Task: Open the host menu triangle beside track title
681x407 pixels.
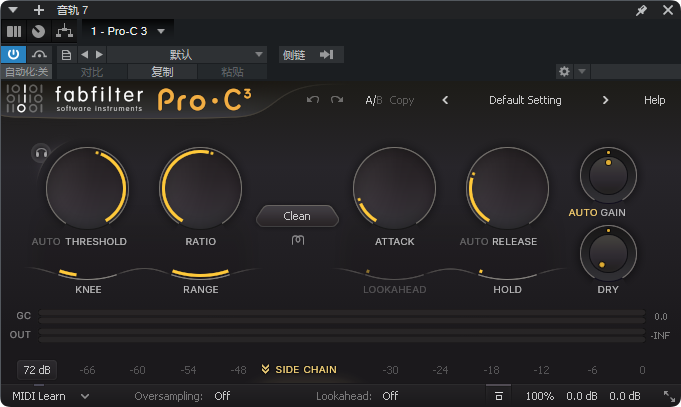Action: coord(13,10)
